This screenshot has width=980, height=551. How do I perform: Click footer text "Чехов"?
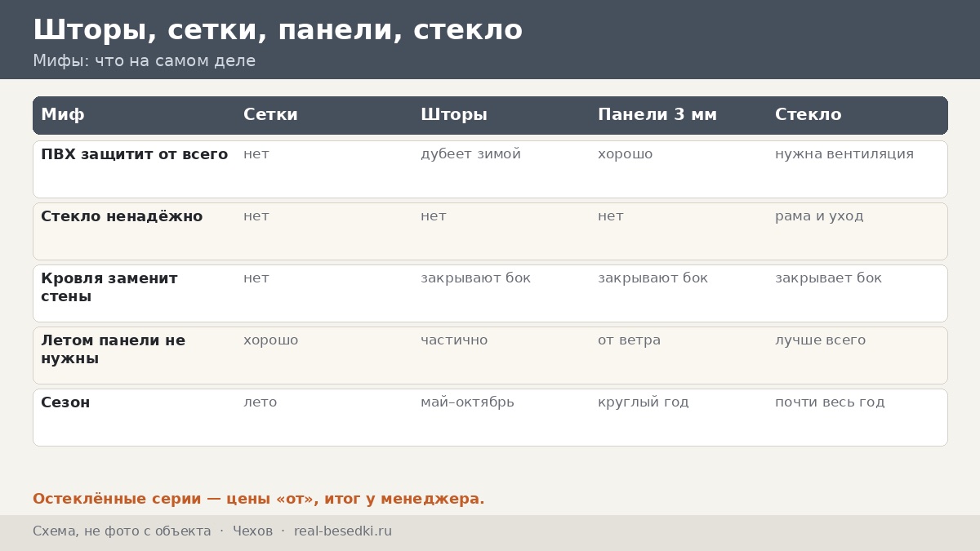[x=252, y=531]
